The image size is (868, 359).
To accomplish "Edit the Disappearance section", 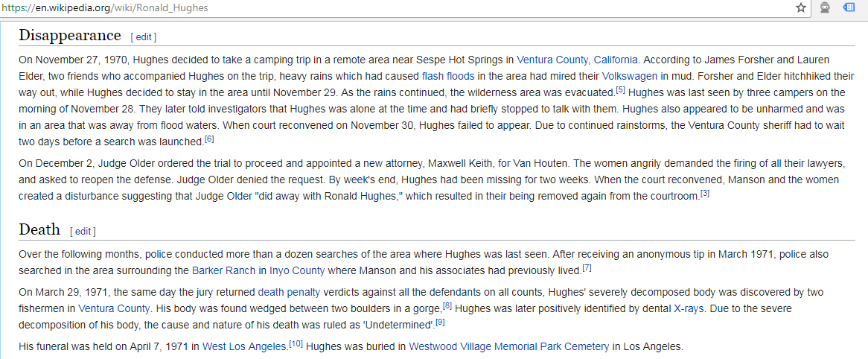I will click(144, 36).
